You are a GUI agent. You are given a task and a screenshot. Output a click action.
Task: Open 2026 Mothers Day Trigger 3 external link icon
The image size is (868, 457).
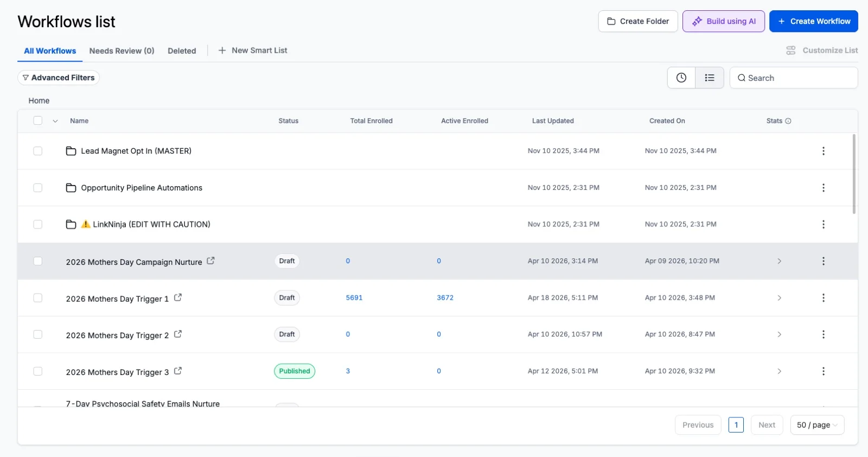point(177,371)
